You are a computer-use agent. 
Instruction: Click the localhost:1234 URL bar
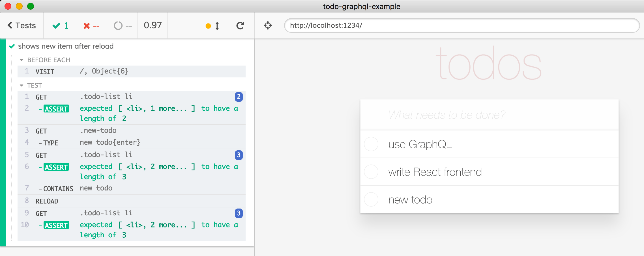pos(462,25)
